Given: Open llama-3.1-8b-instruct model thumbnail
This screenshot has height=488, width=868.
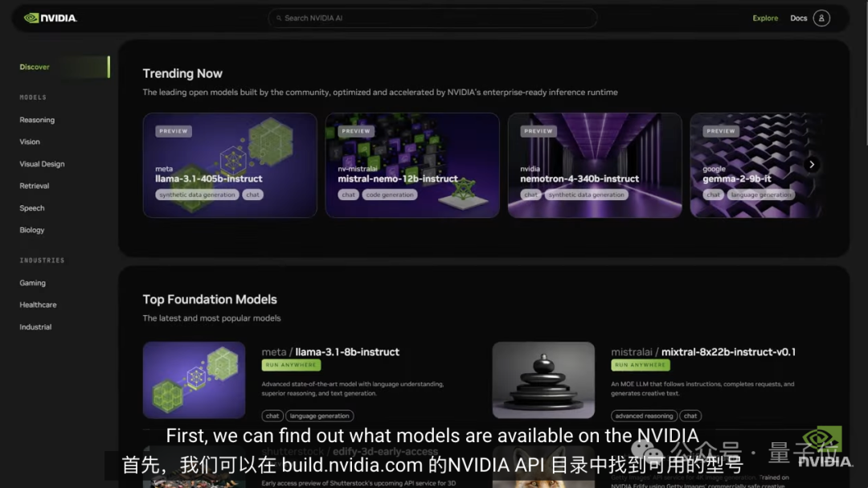Looking at the screenshot, I should coord(194,380).
